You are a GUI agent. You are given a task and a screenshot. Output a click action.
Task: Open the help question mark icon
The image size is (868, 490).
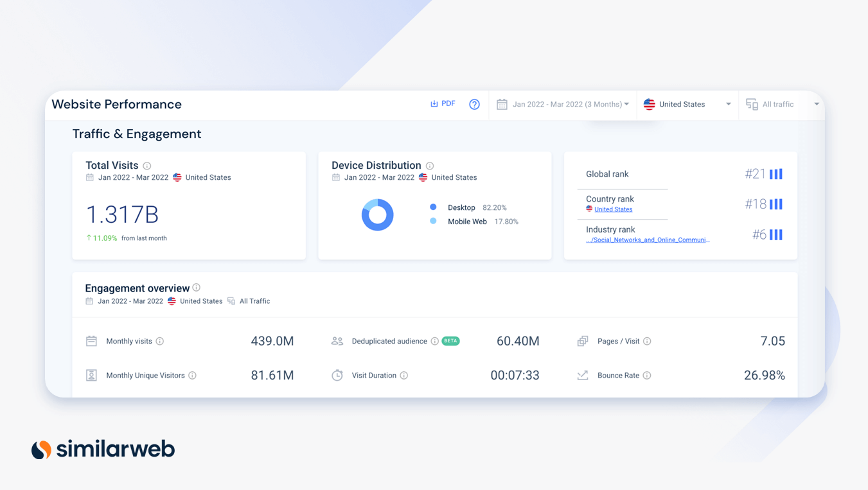[474, 105]
